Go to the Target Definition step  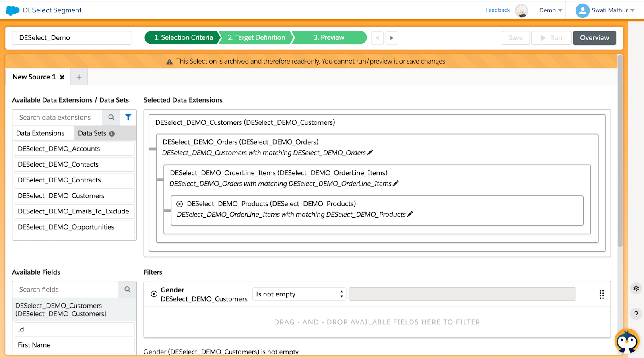(x=256, y=38)
